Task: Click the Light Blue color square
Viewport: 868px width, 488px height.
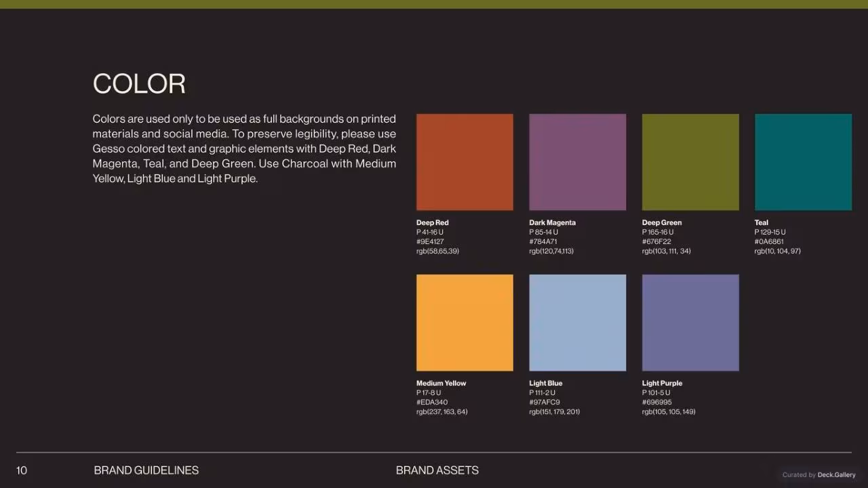Action: pyautogui.click(x=578, y=323)
